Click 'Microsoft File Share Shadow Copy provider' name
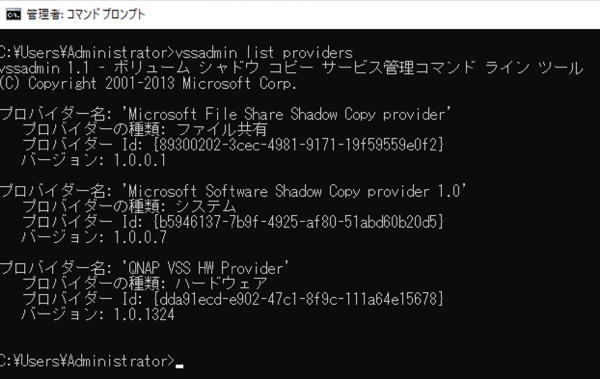600x379 pixels. click(286, 114)
